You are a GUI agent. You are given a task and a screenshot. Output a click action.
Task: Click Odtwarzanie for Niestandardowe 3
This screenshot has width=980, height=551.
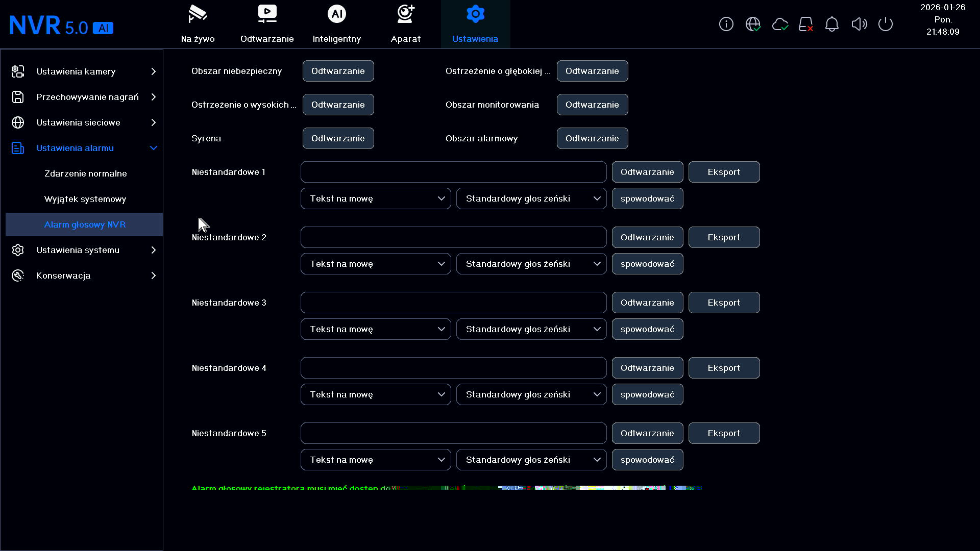(x=647, y=303)
